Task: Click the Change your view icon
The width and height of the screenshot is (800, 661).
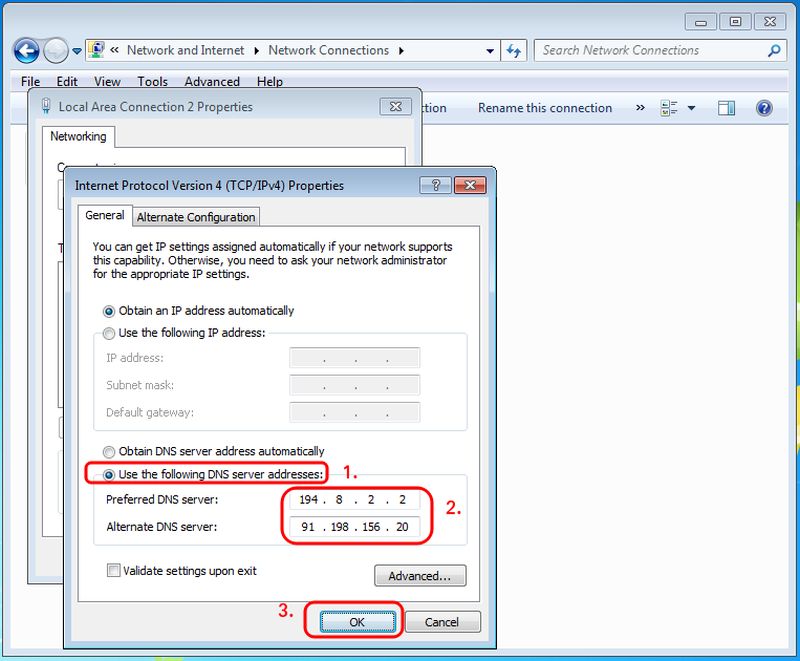Action: coord(669,108)
